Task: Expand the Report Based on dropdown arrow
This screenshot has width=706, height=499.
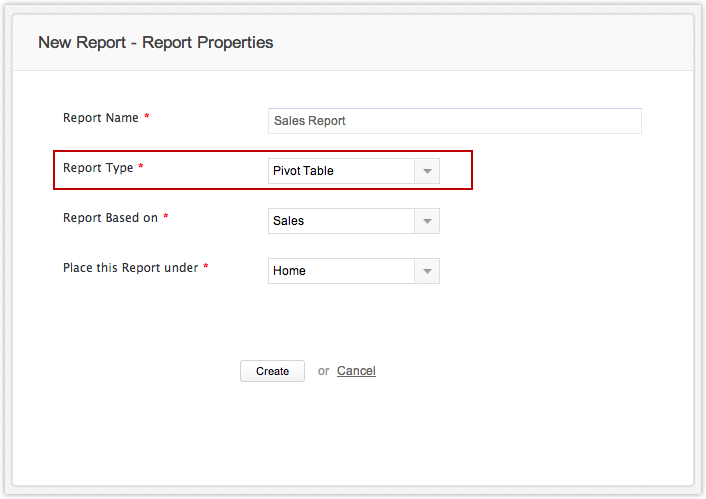Action: point(427,221)
